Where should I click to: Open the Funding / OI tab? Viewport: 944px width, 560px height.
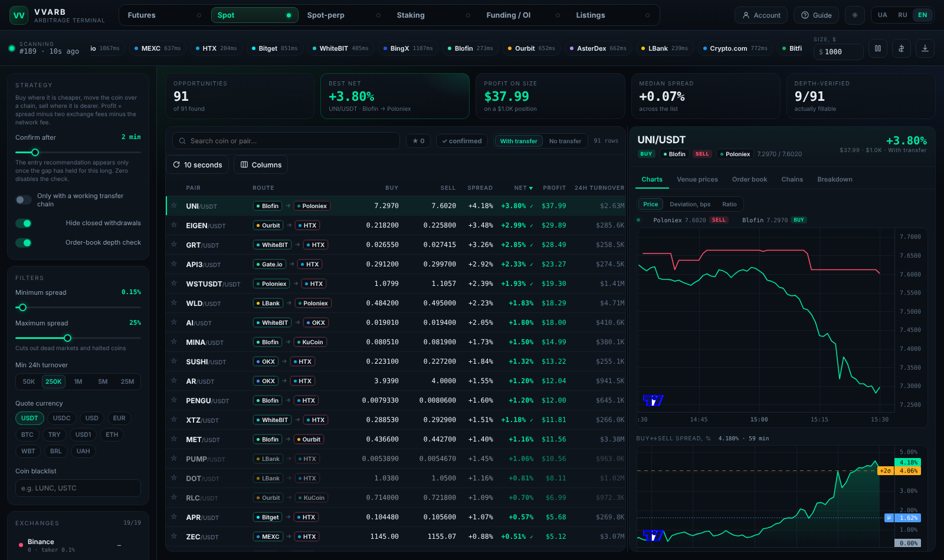(x=523, y=15)
